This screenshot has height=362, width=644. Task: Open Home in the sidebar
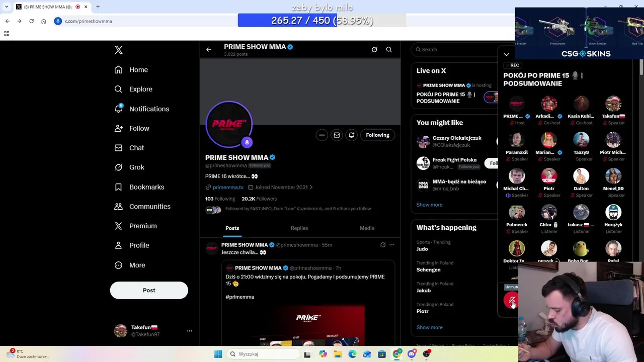(x=131, y=70)
